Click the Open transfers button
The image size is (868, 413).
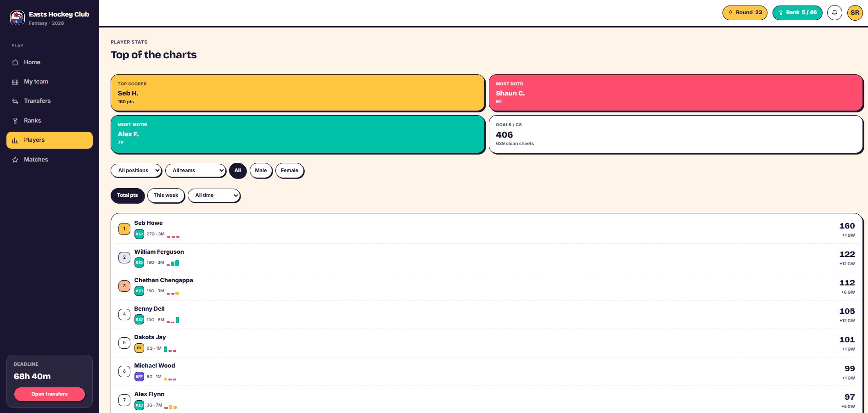[x=50, y=394]
